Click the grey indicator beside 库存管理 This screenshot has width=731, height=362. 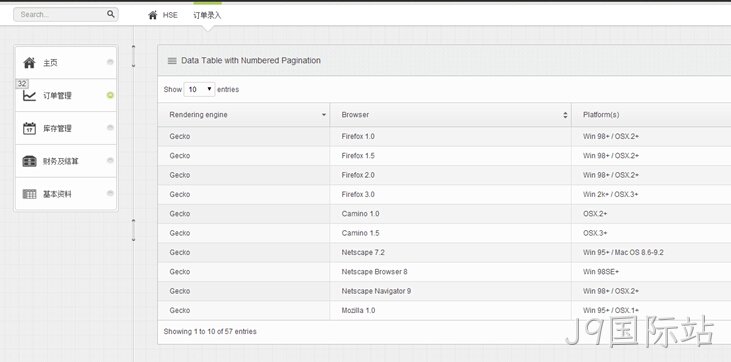pyautogui.click(x=110, y=128)
